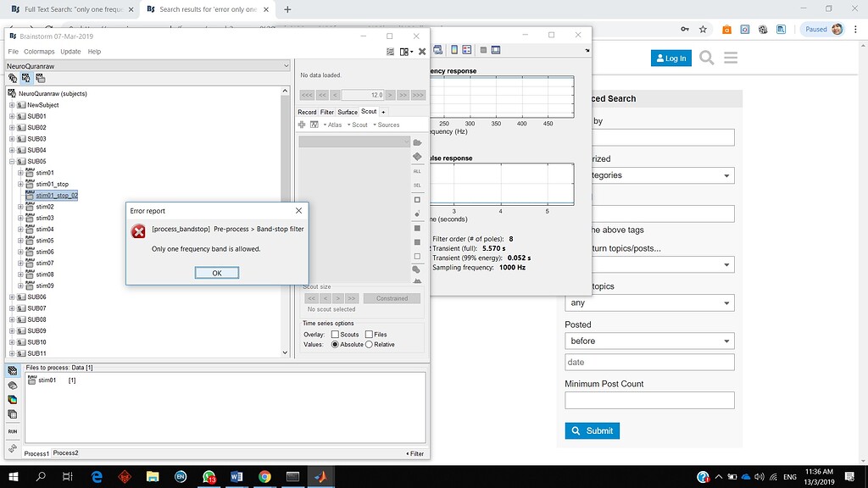
Task: Click the RUN process button
Action: (x=13, y=431)
